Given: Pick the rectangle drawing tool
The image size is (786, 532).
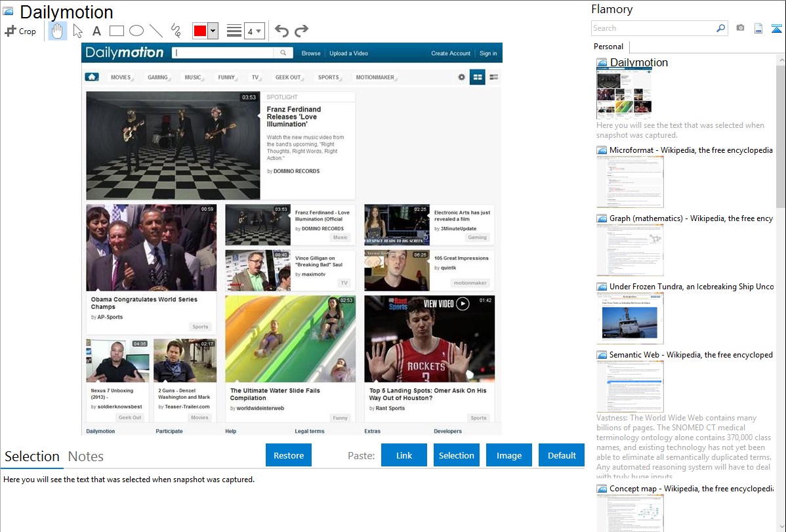Looking at the screenshot, I should point(116,31).
